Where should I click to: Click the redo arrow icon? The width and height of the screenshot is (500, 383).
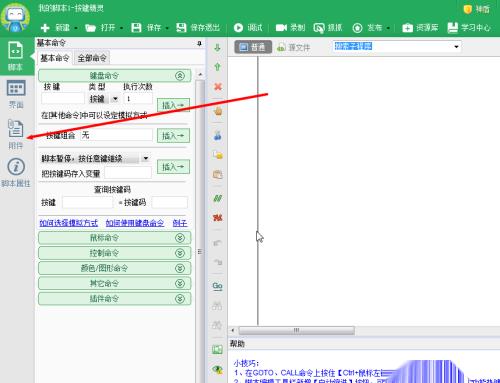click(x=218, y=262)
